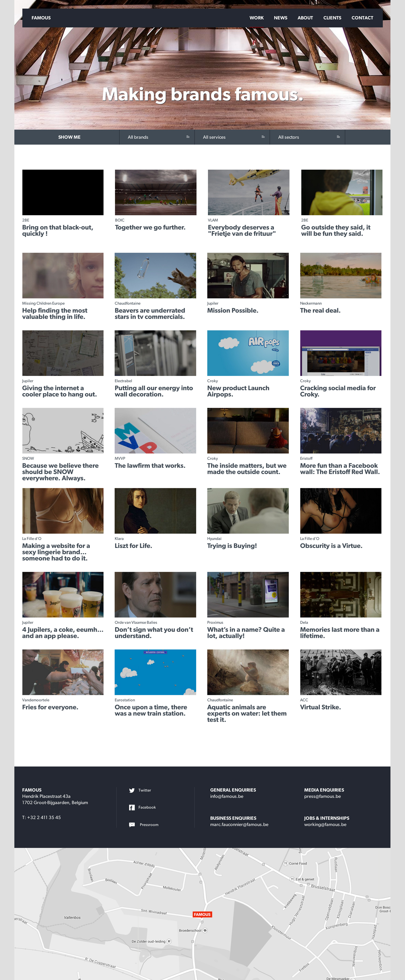Open the Twitter link in footer
The height and width of the screenshot is (980, 405).
coord(145,790)
